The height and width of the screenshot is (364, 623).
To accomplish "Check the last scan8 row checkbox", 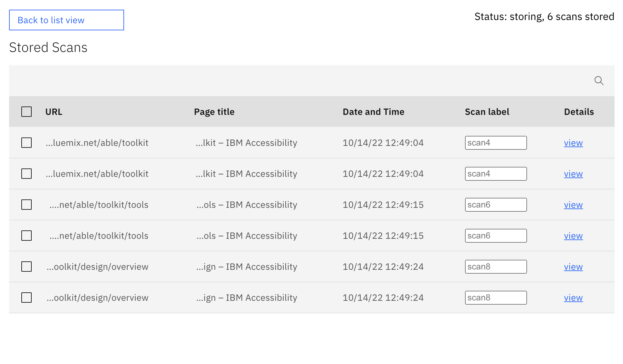I will [x=26, y=298].
